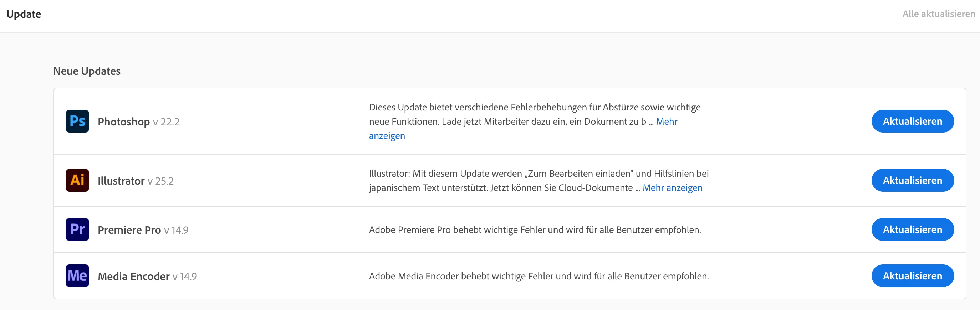
Task: Select the Premiere Pro v 14.9 name text
Action: [143, 230]
